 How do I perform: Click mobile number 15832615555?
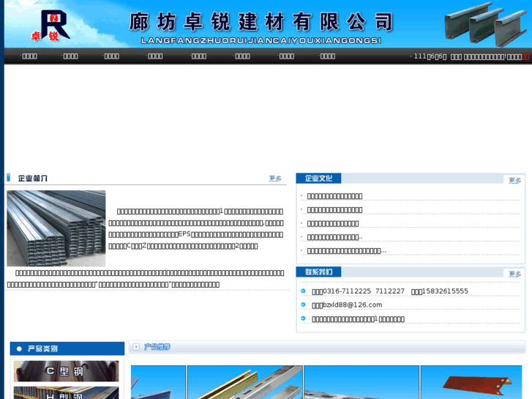[445, 291]
